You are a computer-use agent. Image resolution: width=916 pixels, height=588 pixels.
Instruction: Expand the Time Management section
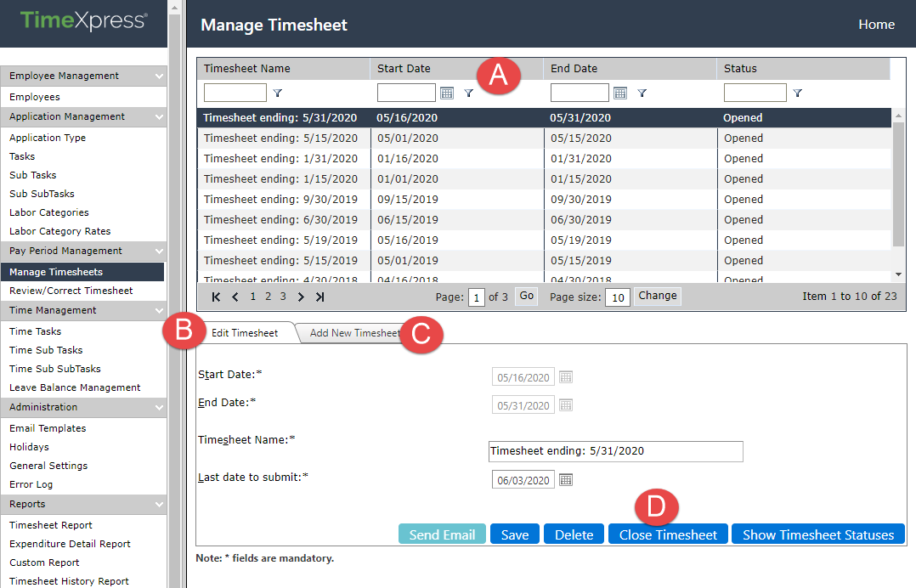tap(83, 310)
